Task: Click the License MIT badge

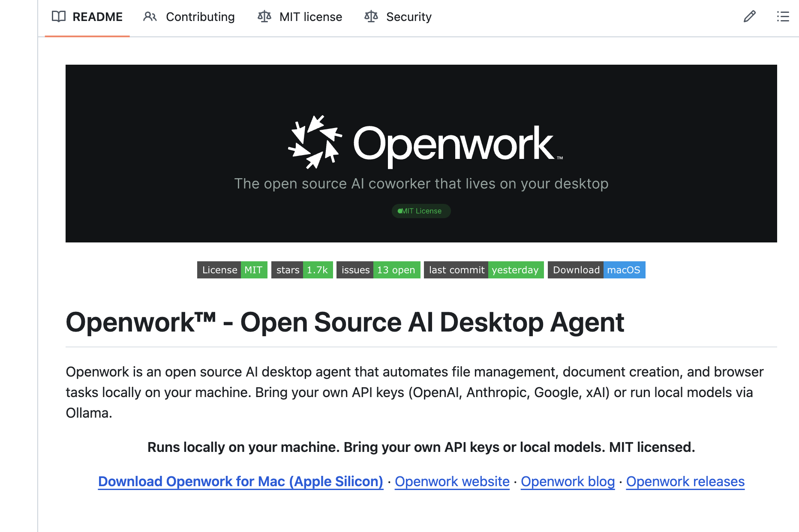Action: tap(232, 270)
